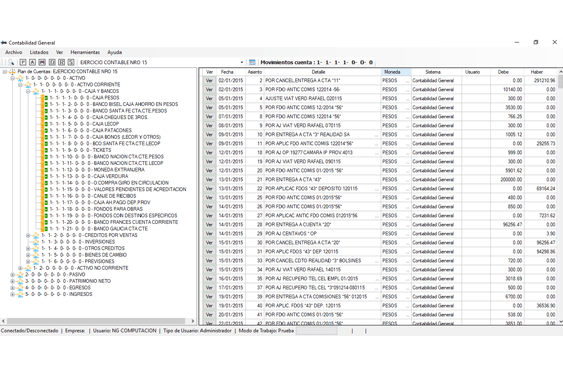563x375 pixels.
Task: Expand the BIENES DE CAMBIO node
Action: pyautogui.click(x=28, y=255)
